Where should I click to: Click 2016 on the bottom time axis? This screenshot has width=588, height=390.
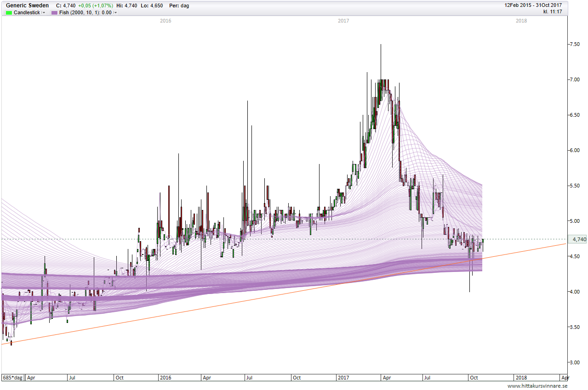tap(165, 378)
